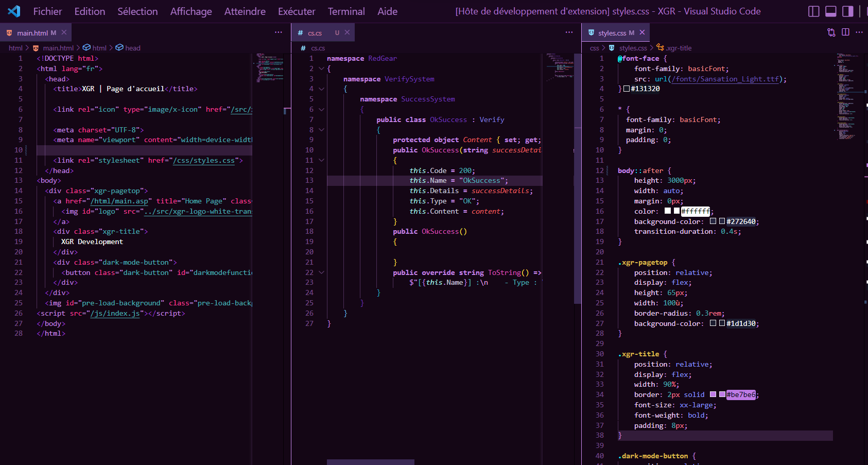This screenshot has height=465, width=868.
Task: Open the Terminal menu
Action: pos(346,11)
